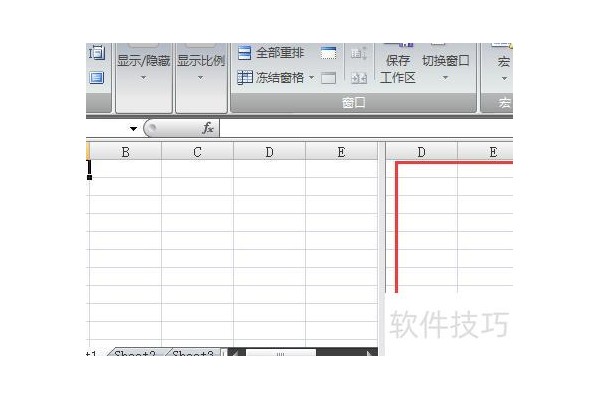
Task: Switch to the Sheet2 tab
Action: 135,353
